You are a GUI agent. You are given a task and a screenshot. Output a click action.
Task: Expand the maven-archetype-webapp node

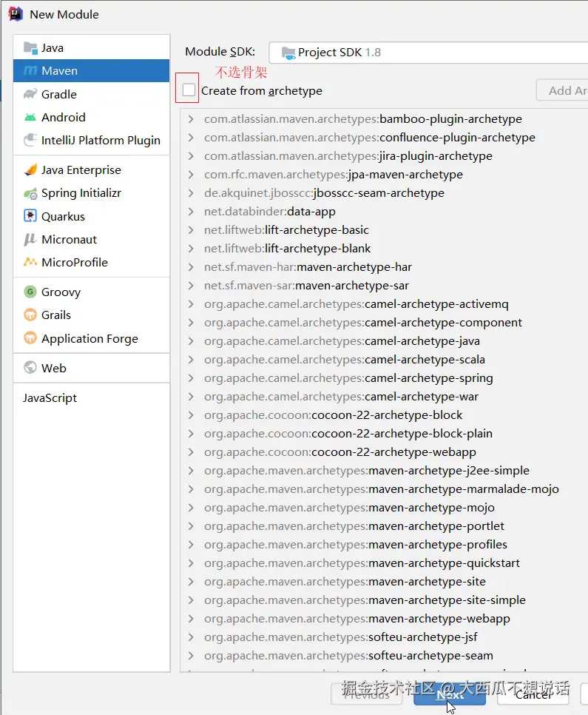tap(191, 619)
